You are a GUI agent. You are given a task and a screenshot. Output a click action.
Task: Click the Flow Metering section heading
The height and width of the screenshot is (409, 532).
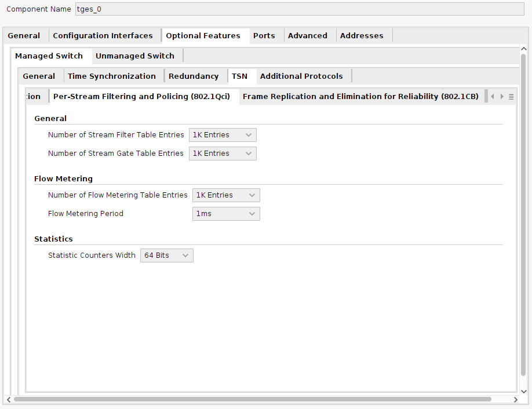coord(63,179)
